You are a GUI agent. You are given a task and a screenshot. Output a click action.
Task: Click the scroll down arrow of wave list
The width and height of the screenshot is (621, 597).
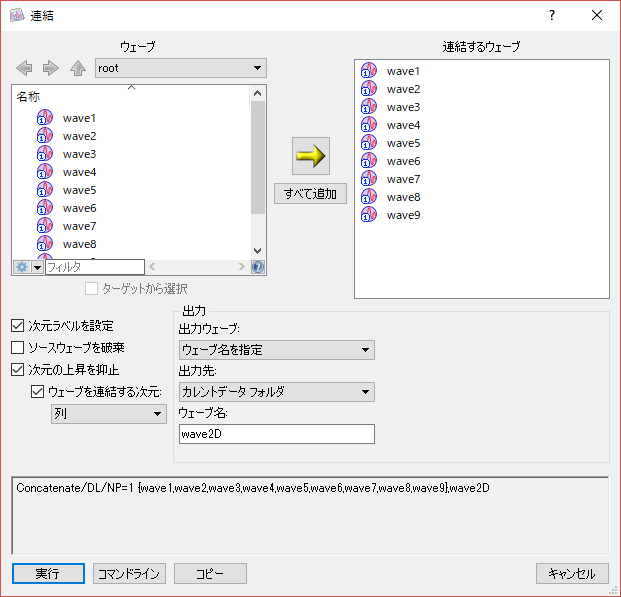[258, 251]
